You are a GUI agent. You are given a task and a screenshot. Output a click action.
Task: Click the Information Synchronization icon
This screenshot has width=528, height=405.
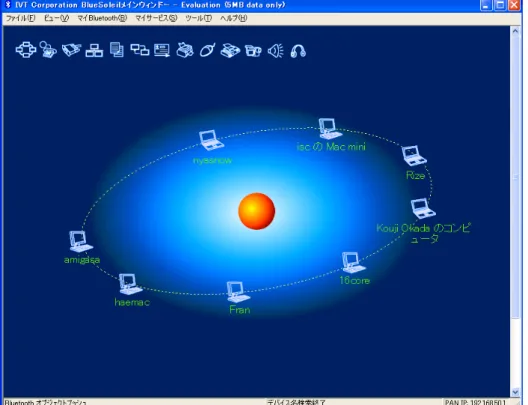[x=139, y=50]
